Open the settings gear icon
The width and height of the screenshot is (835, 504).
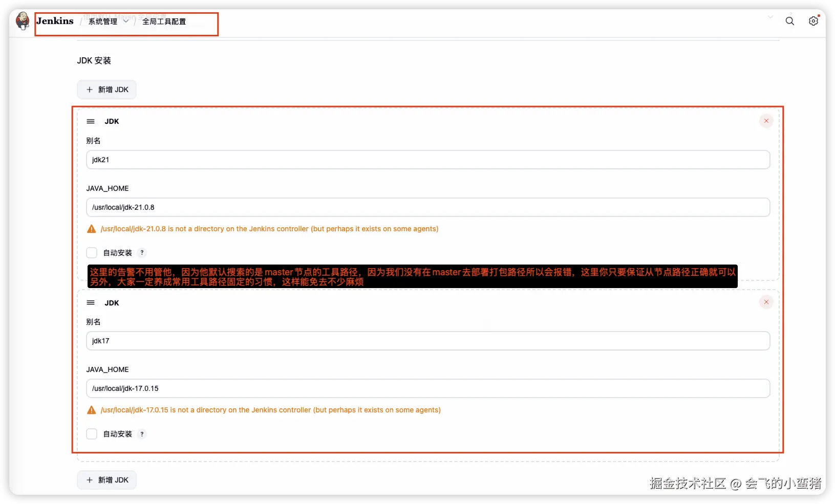point(813,21)
